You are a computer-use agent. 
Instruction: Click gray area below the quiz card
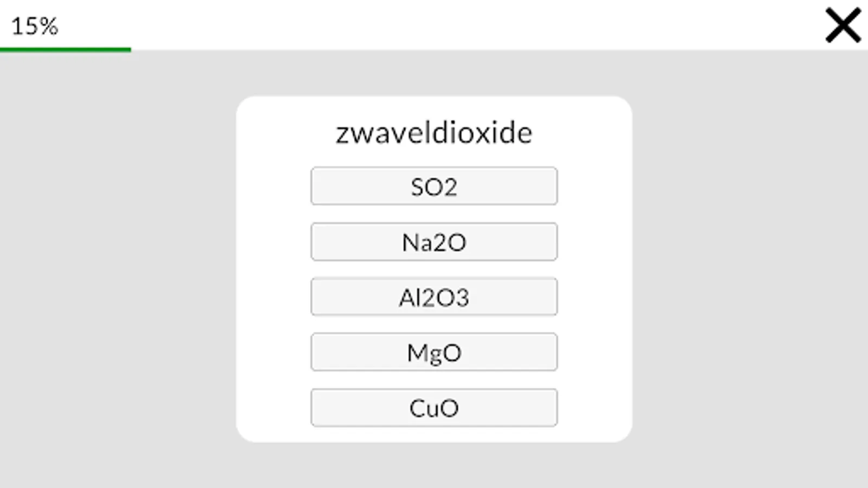pos(434,465)
